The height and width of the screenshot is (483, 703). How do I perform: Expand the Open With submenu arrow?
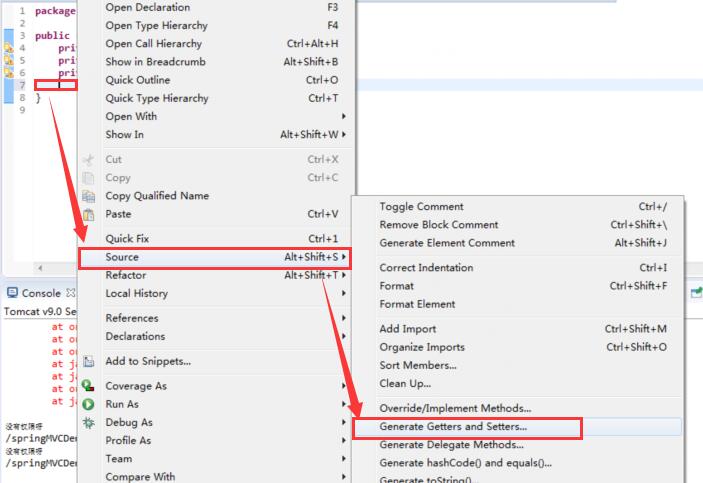point(344,116)
